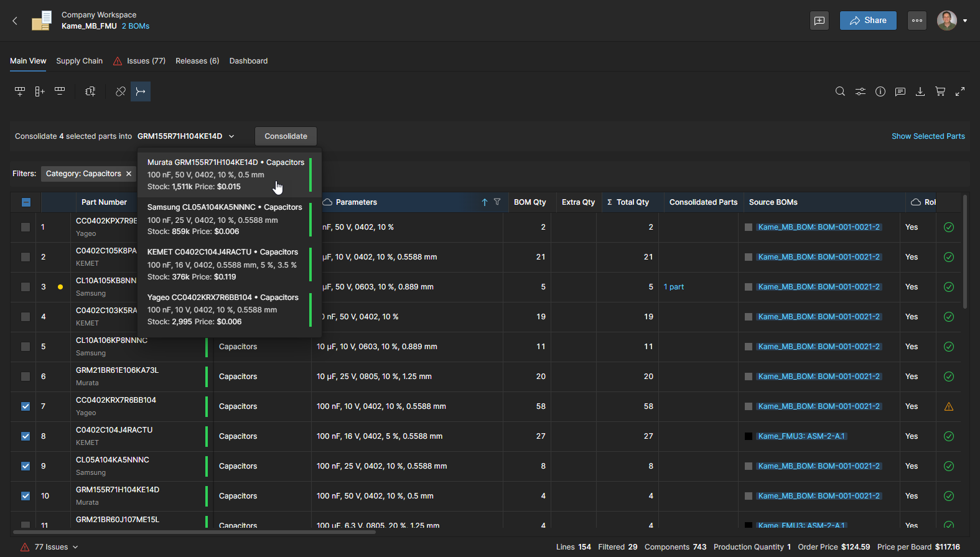Remove the Category: Capacitors filter chip
The height and width of the screenshot is (557, 980).
[129, 174]
